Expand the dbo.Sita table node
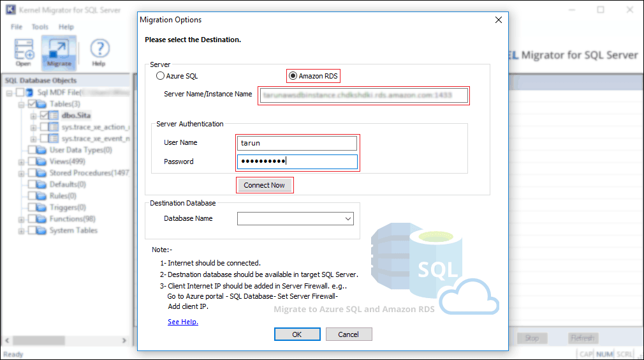The image size is (644, 360). [x=34, y=116]
